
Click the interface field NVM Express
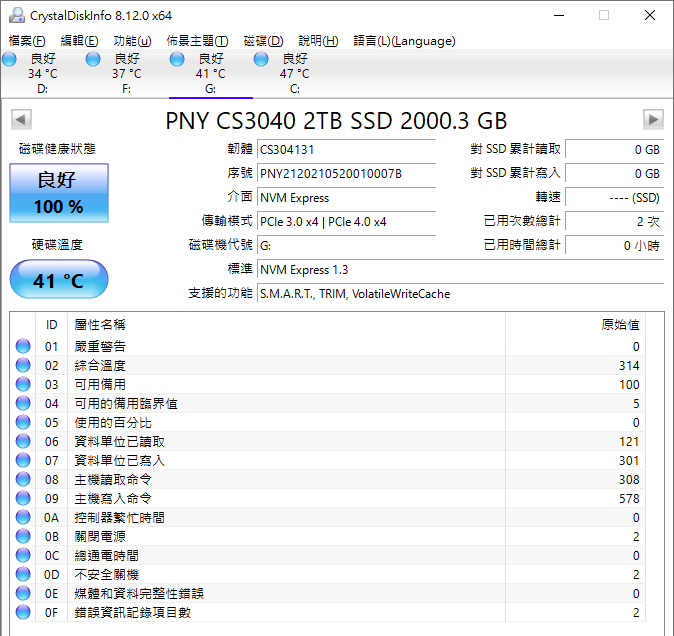click(x=346, y=198)
